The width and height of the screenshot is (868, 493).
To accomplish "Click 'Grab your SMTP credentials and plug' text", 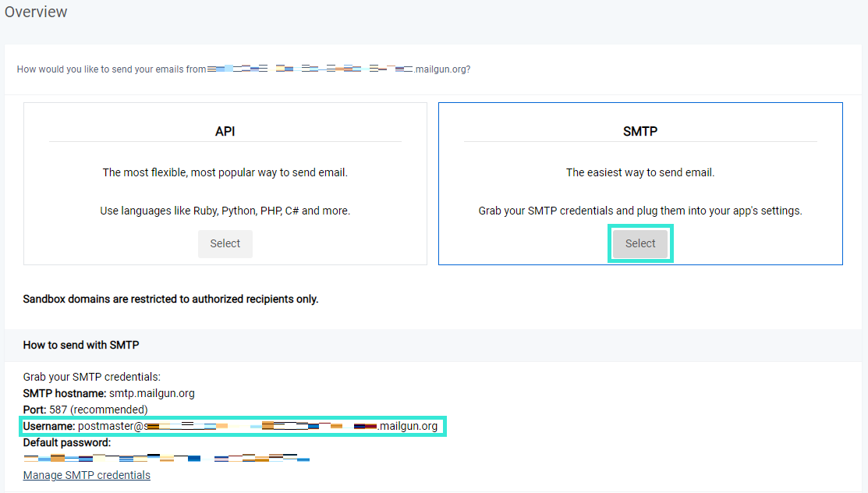I will [640, 211].
